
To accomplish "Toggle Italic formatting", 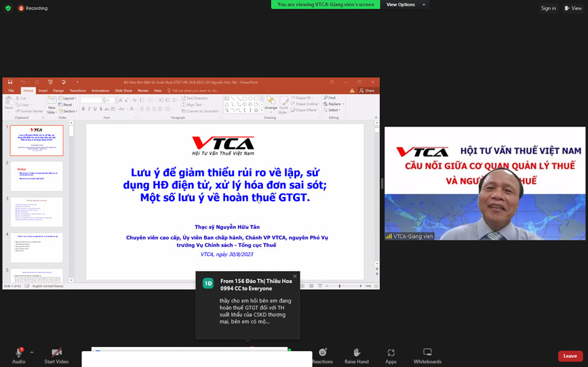I will point(89,109).
